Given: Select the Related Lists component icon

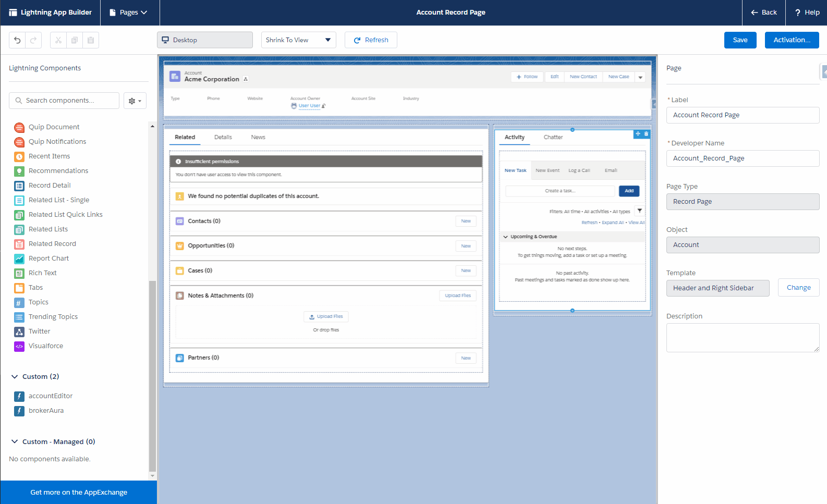Looking at the screenshot, I should pos(19,229).
